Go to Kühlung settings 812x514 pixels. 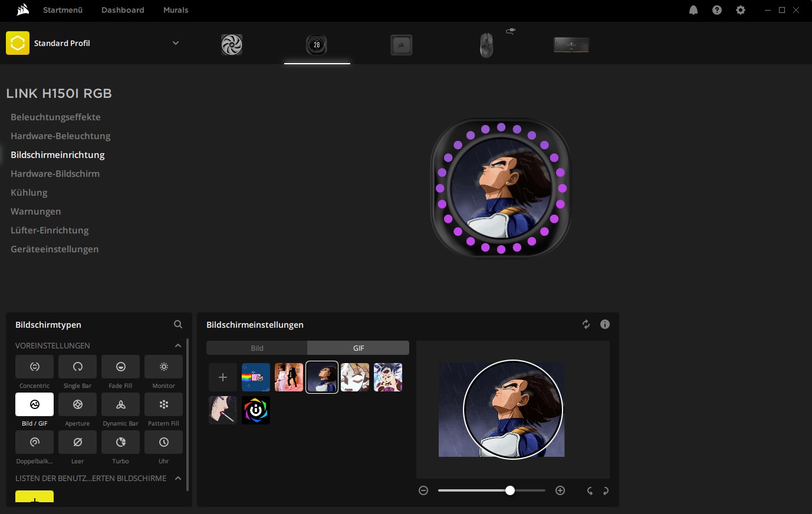pyautogui.click(x=29, y=193)
